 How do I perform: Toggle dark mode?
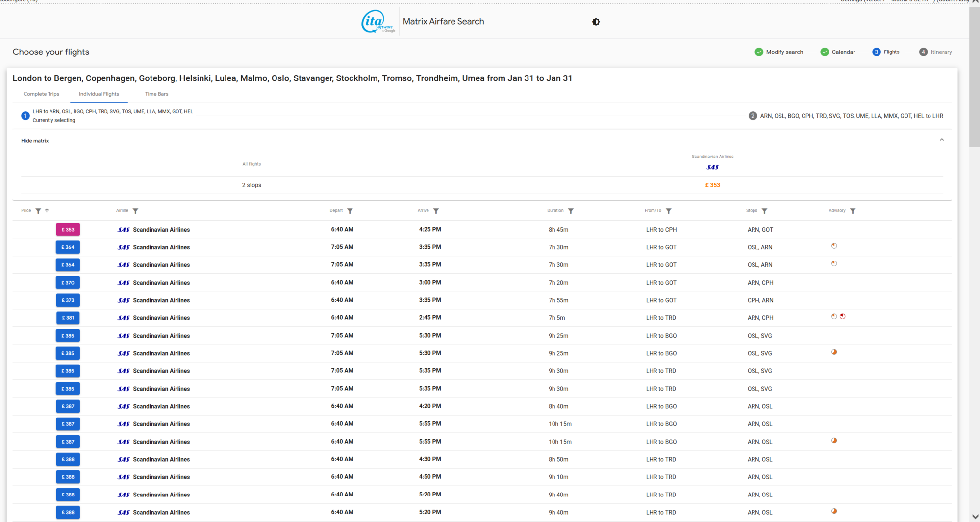(595, 22)
